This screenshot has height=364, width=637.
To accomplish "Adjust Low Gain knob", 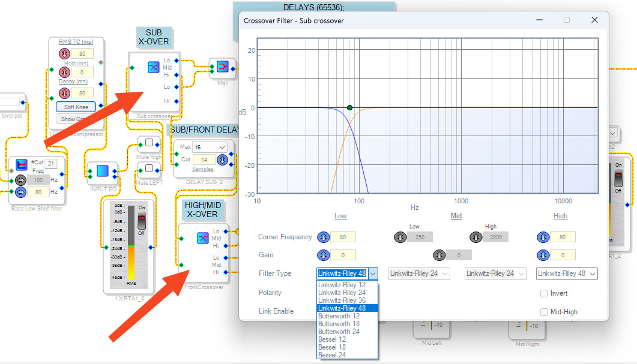I will point(324,255).
